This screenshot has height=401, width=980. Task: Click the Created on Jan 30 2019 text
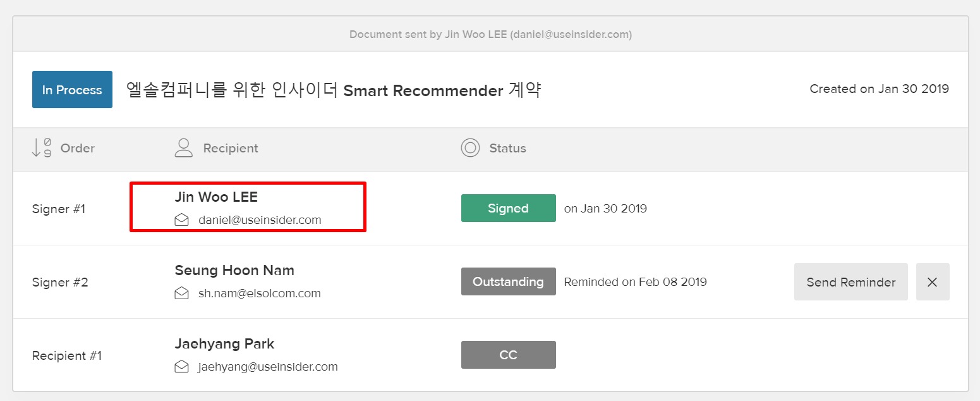coord(879,89)
